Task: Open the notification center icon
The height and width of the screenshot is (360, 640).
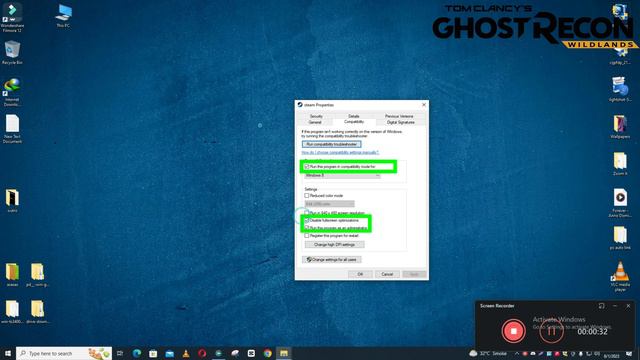Action: 629,353
